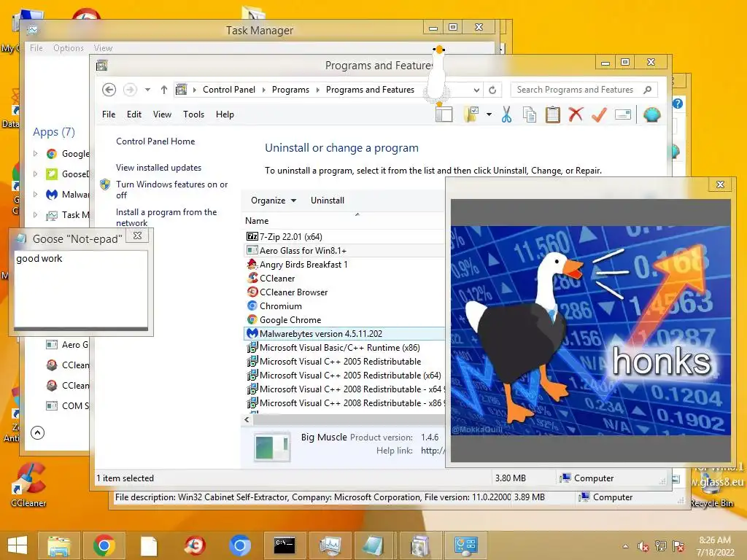Open the Help menu
This screenshot has height=560, width=747.
[x=225, y=114]
